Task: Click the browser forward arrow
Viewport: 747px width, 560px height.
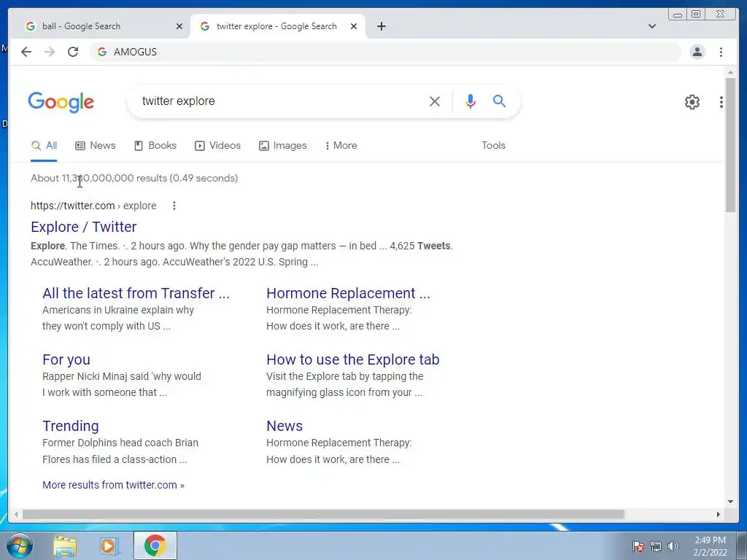Action: coord(50,52)
